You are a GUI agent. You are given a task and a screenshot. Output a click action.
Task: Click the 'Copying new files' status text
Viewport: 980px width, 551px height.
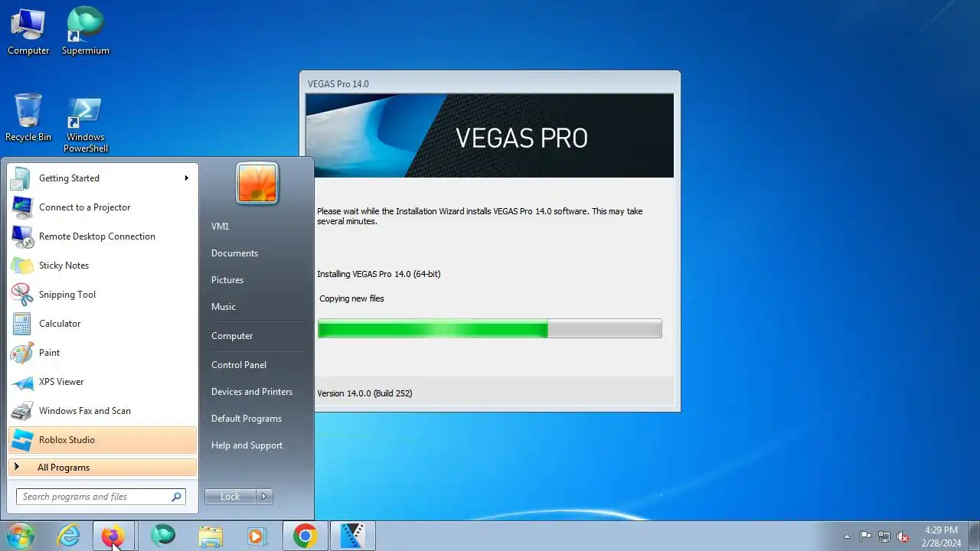(x=351, y=298)
